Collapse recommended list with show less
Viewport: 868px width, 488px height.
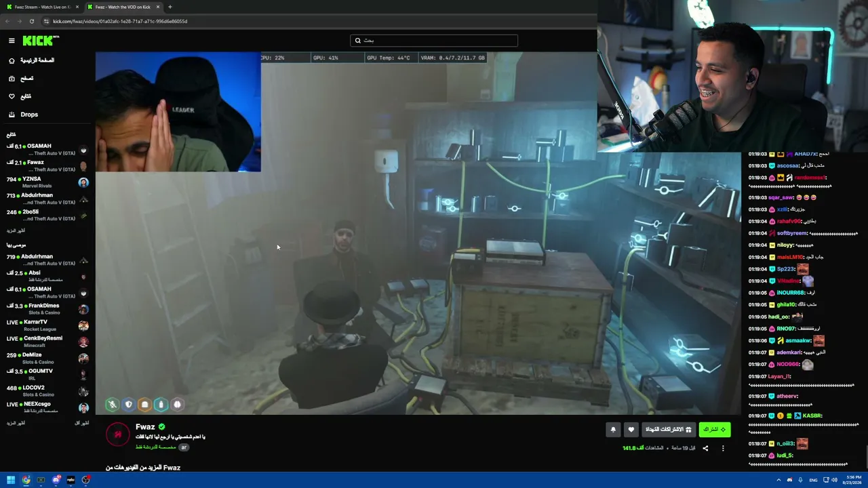tap(81, 423)
